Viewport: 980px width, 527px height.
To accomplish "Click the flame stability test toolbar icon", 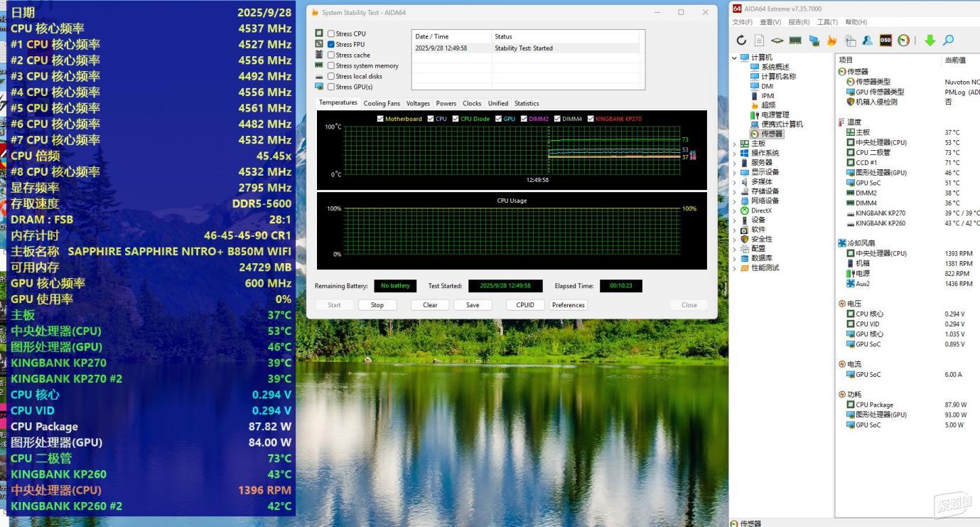I will point(831,41).
